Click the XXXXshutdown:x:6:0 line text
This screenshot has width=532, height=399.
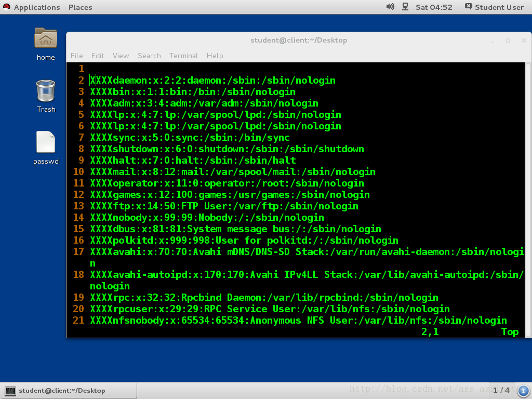(x=227, y=149)
